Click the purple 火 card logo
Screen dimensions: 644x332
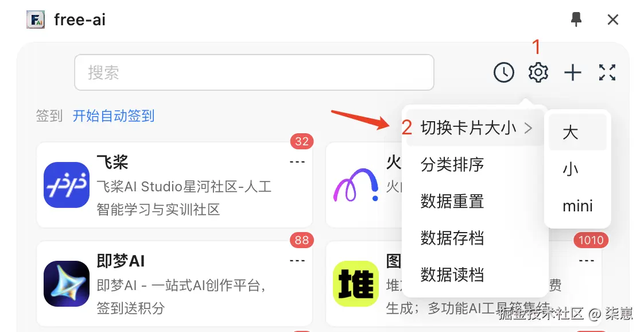pos(356,185)
